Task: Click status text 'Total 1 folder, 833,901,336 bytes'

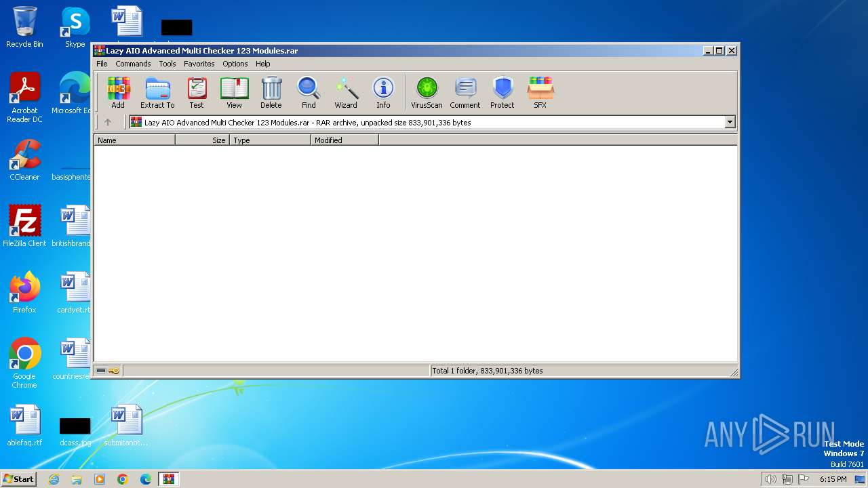Action: click(x=488, y=371)
